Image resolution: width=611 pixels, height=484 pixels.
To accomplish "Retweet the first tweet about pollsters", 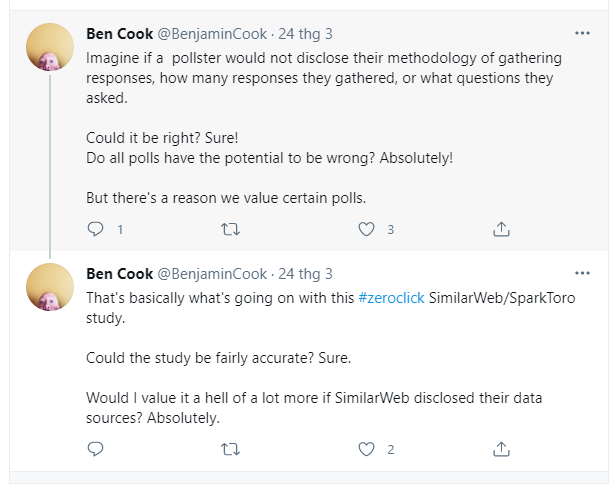I will tap(230, 229).
